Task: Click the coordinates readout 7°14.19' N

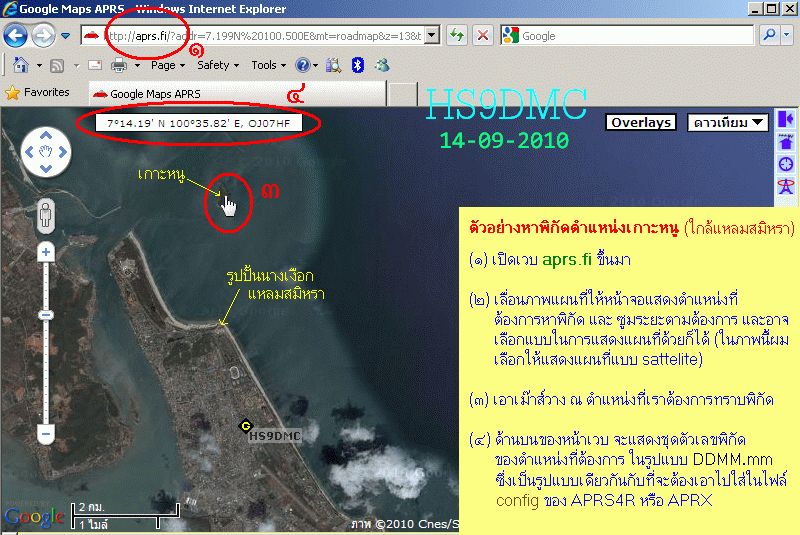Action: [x=198, y=123]
